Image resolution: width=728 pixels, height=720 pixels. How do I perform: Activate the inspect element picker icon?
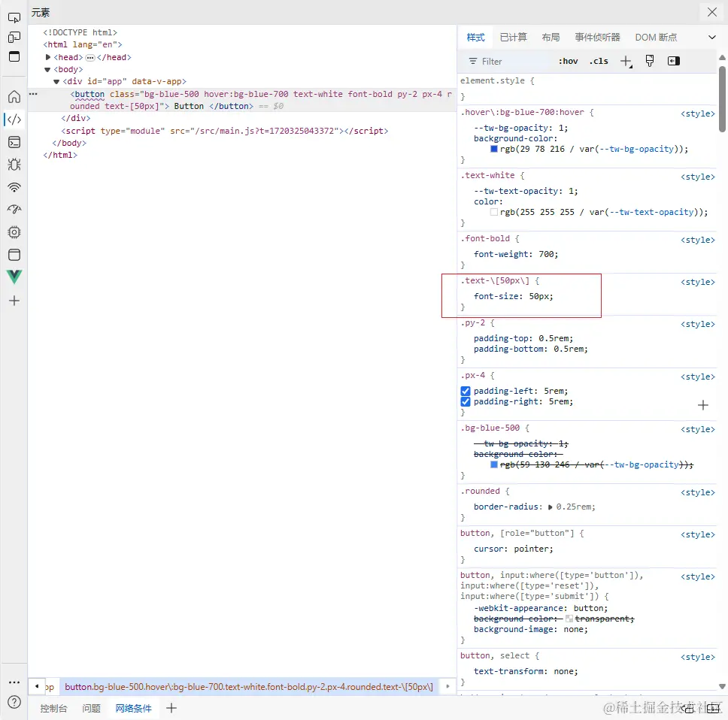[x=14, y=17]
